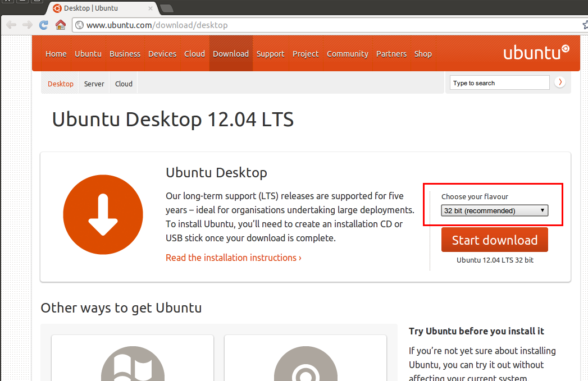
Task: Visit the Shop navigation item
Action: [x=423, y=54]
